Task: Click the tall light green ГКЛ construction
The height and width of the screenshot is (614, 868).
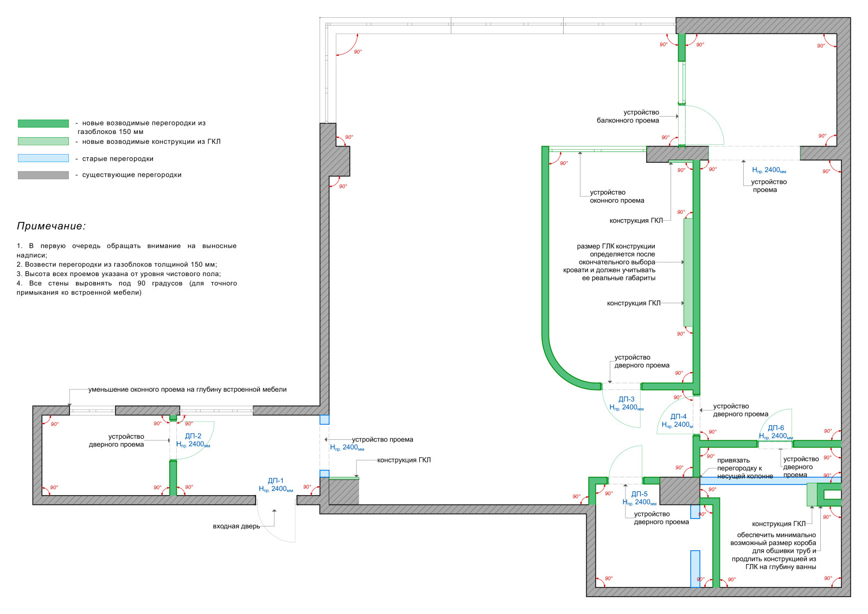Action: (688, 272)
